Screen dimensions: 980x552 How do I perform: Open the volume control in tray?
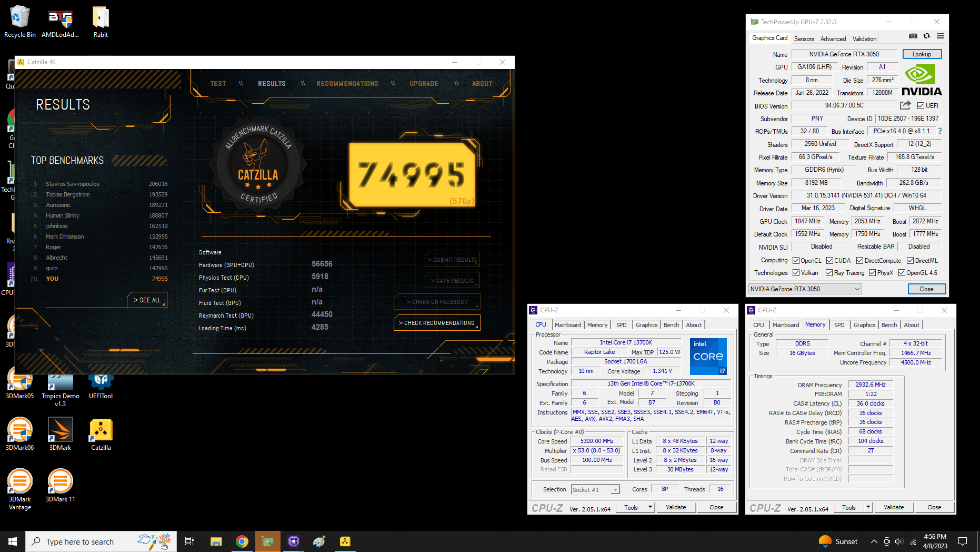click(899, 541)
